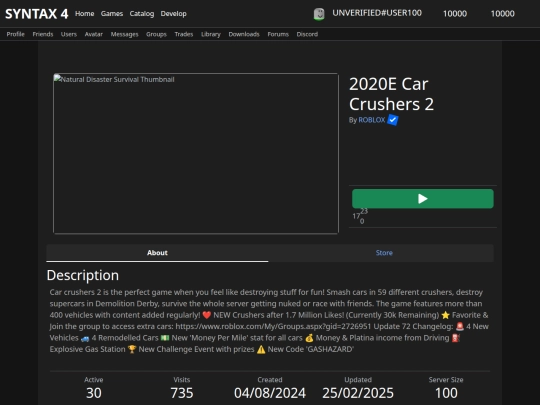Open the Avatar editor link
The height and width of the screenshot is (405, 540).
tap(93, 34)
